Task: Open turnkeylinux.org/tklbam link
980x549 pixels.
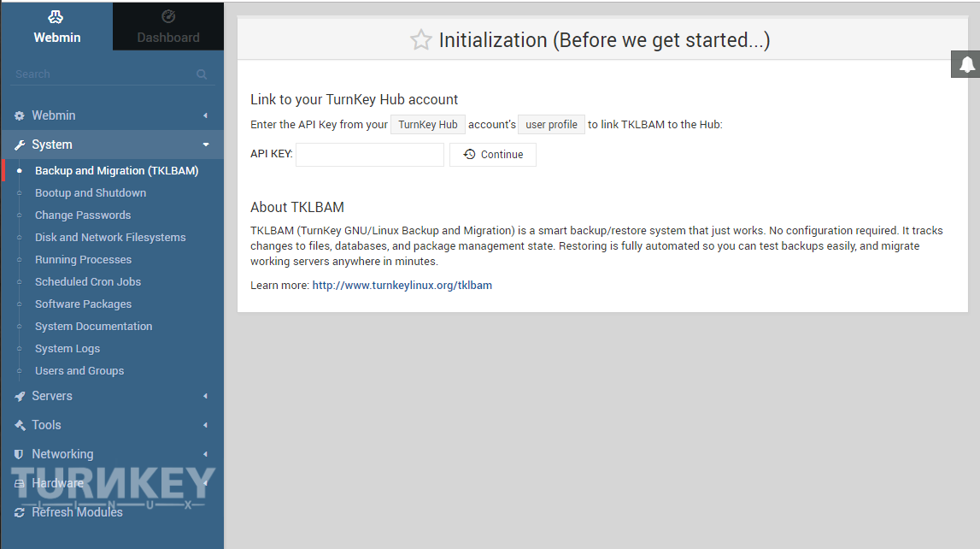Action: [402, 285]
